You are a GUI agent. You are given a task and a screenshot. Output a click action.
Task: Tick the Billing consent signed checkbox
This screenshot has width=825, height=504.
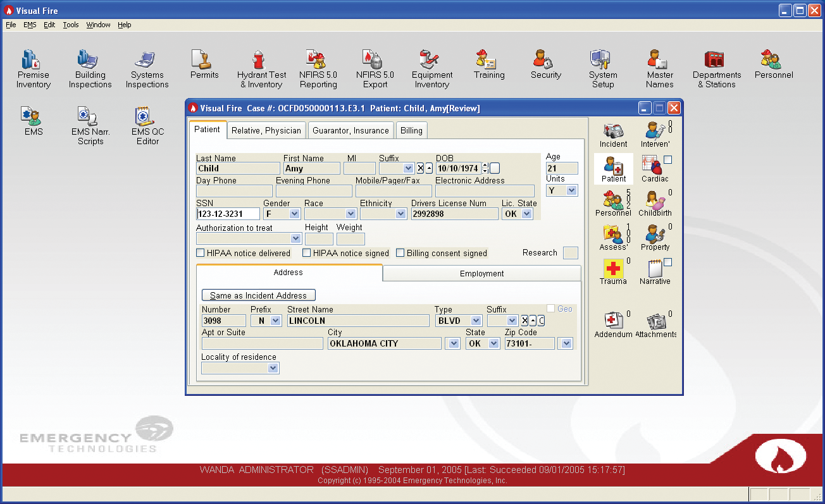400,253
